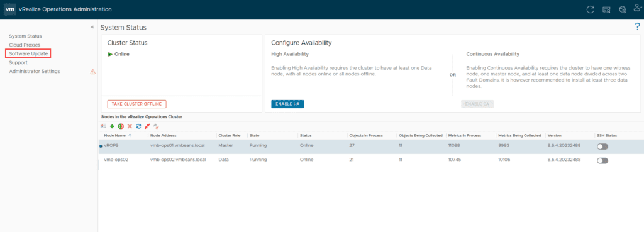Open Support in the sidebar

[x=18, y=62]
